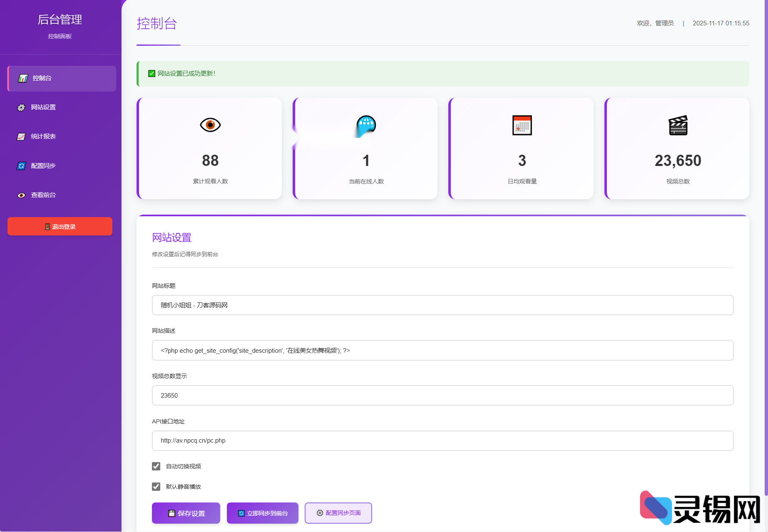The width and height of the screenshot is (768, 532).
Task: Click into the 网站标题 input field
Action: 442,305
